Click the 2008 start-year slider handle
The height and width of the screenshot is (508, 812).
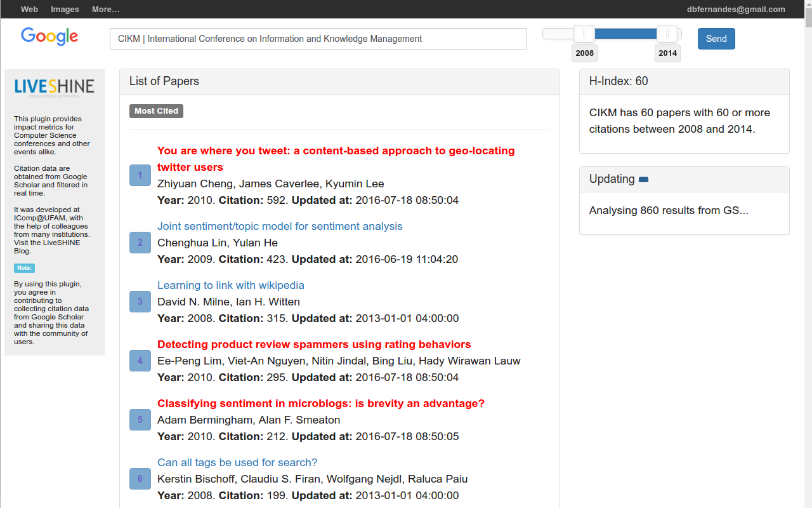584,34
